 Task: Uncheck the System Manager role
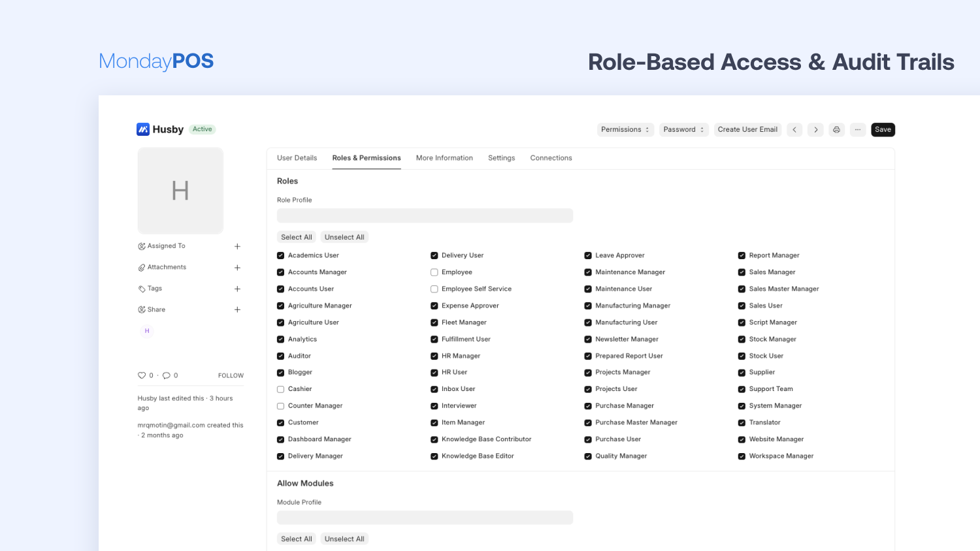pyautogui.click(x=742, y=406)
